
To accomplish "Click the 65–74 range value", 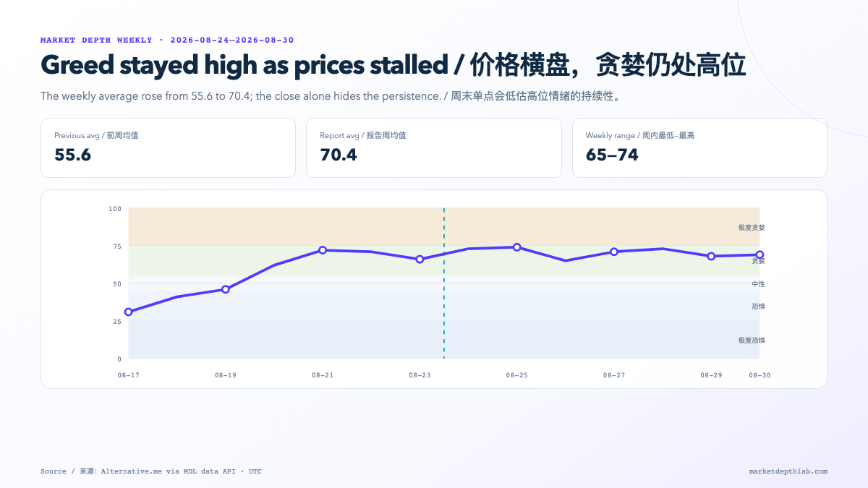I will [612, 155].
